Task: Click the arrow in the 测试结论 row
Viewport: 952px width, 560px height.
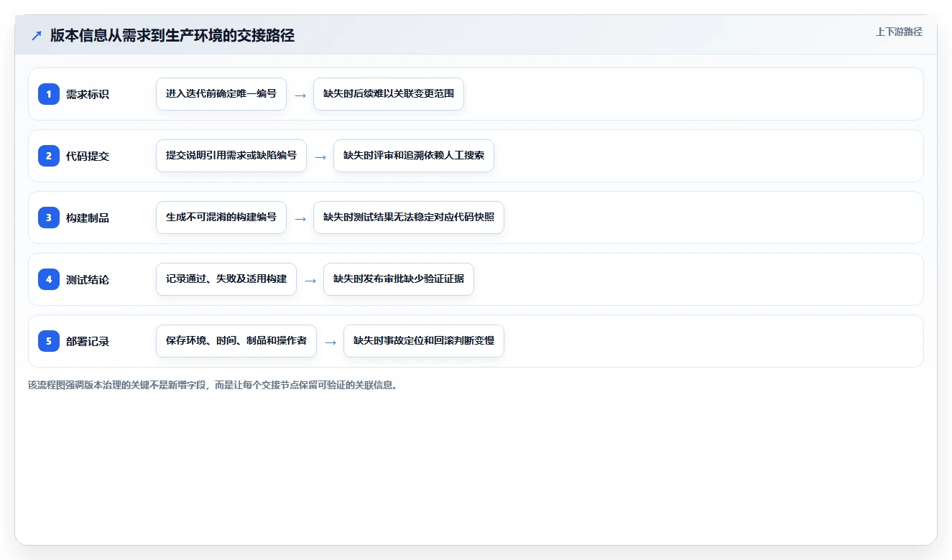Action: 310,280
